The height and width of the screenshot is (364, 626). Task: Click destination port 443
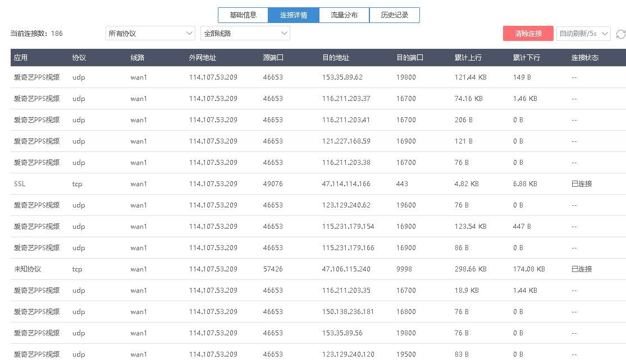click(402, 184)
